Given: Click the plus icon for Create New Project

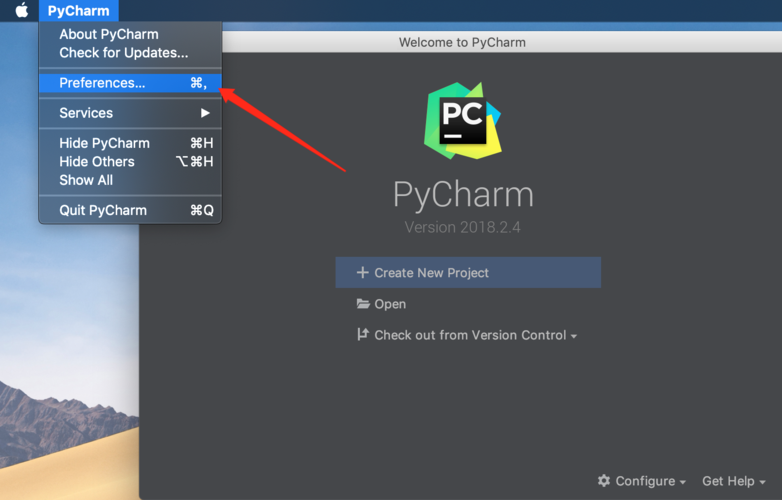Looking at the screenshot, I should click(x=363, y=272).
